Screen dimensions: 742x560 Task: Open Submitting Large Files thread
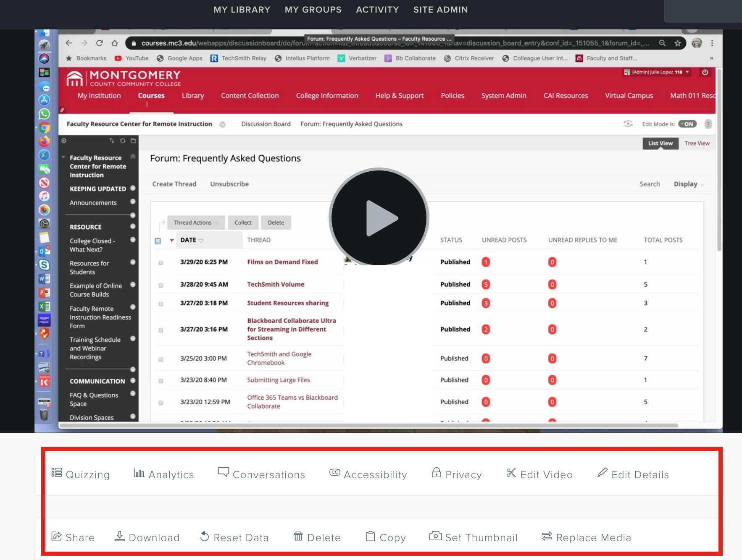(x=279, y=380)
